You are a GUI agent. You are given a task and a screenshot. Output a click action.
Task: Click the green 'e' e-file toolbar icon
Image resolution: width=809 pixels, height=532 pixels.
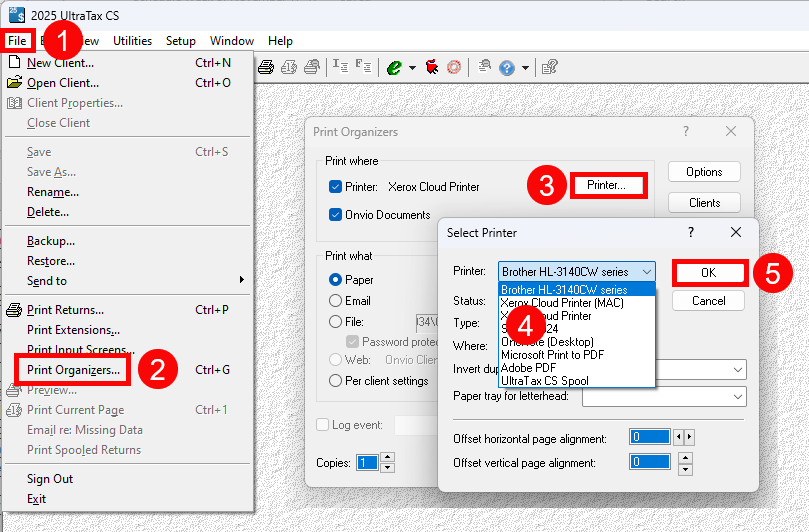coord(394,67)
